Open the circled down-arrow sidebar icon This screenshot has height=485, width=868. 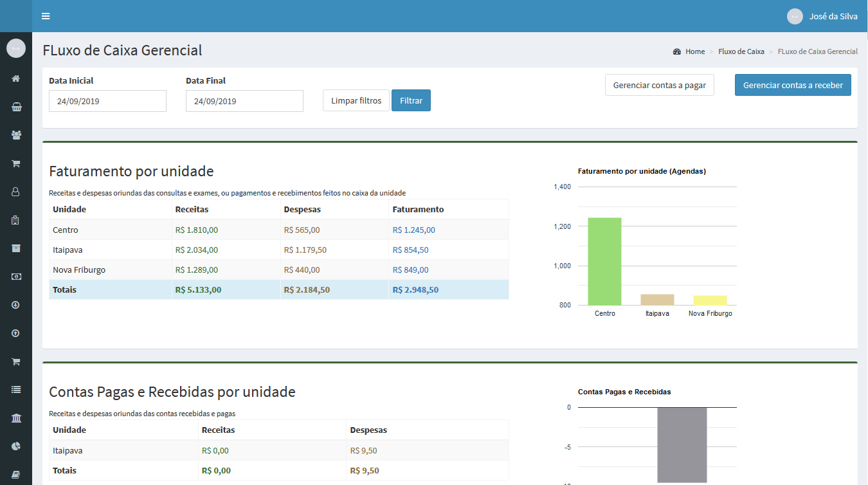tap(16, 305)
